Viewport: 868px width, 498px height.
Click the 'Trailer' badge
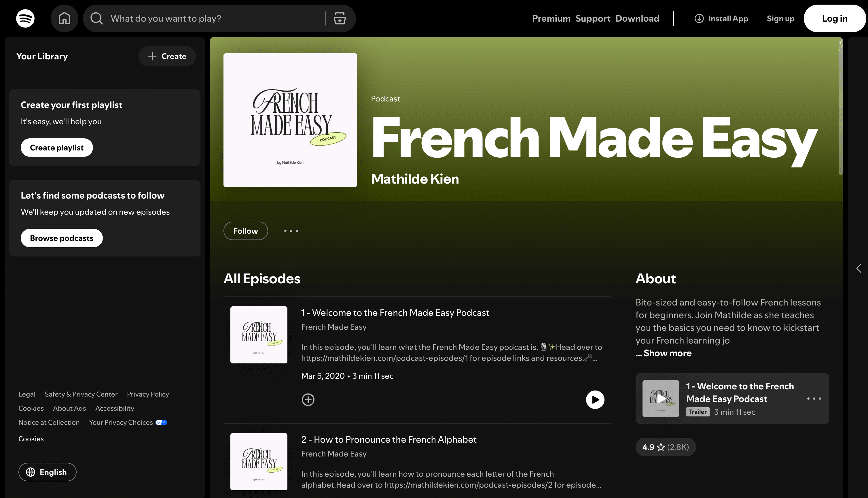698,412
